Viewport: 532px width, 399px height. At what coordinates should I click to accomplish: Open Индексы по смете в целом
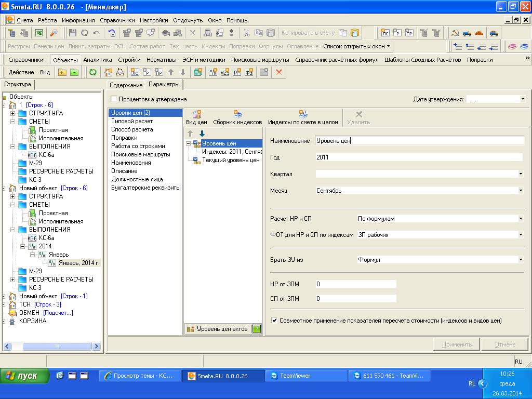pos(303,117)
